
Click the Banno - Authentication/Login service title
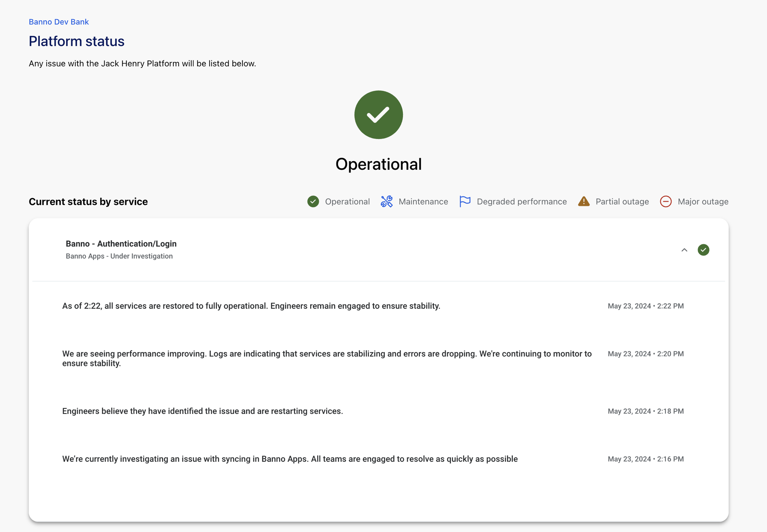tap(121, 244)
